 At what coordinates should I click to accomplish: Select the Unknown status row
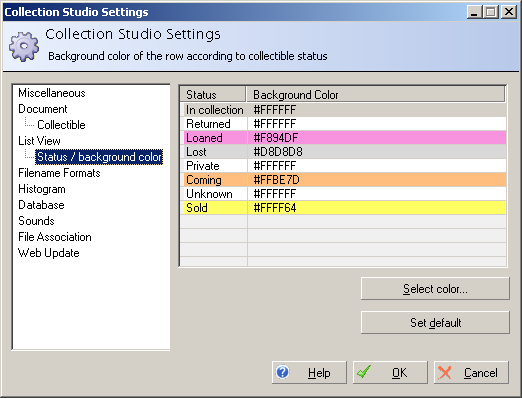pyautogui.click(x=343, y=194)
